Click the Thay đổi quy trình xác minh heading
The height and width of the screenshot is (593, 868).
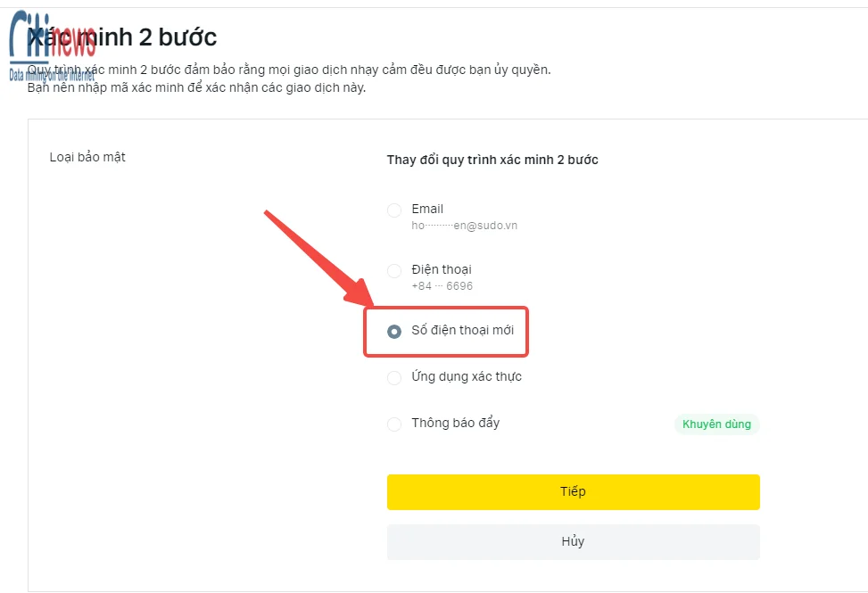[492, 160]
